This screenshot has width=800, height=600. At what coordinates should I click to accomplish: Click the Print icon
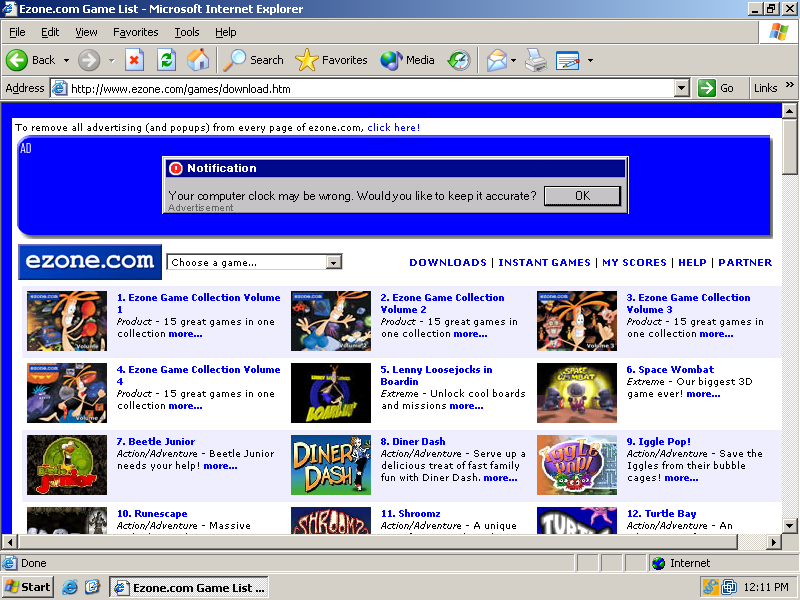coord(536,60)
